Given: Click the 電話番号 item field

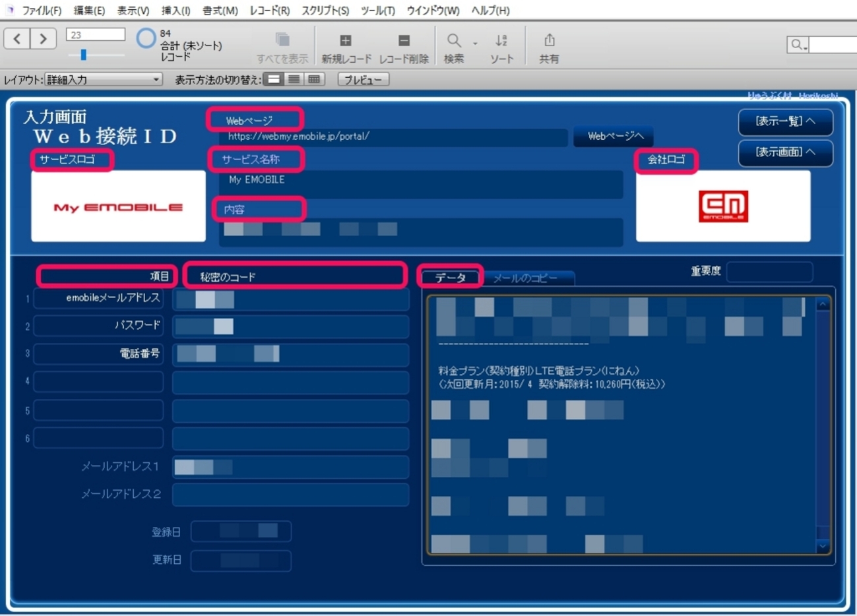Looking at the screenshot, I should [98, 354].
